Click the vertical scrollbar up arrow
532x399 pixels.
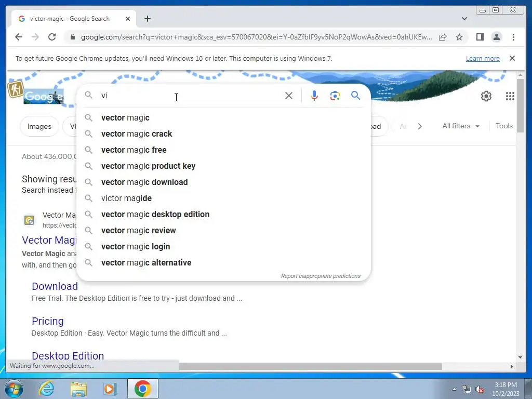520,75
